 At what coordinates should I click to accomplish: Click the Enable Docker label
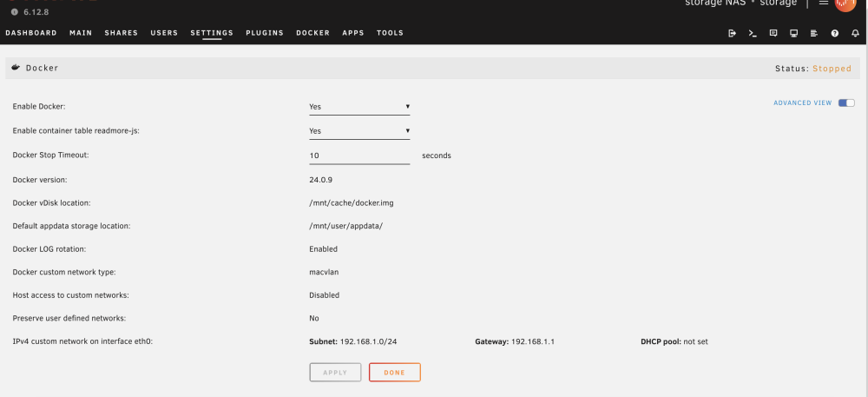pos(39,106)
